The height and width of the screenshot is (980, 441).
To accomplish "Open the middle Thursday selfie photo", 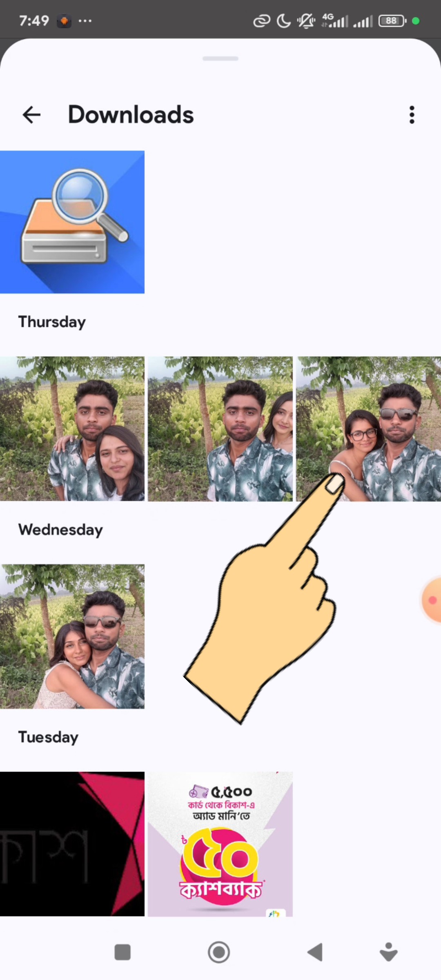I will [x=220, y=429].
